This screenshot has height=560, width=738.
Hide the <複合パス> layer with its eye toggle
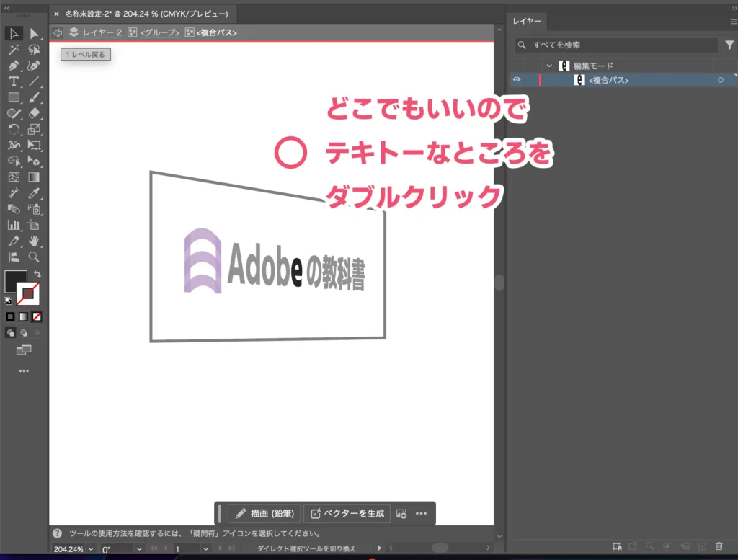[517, 79]
